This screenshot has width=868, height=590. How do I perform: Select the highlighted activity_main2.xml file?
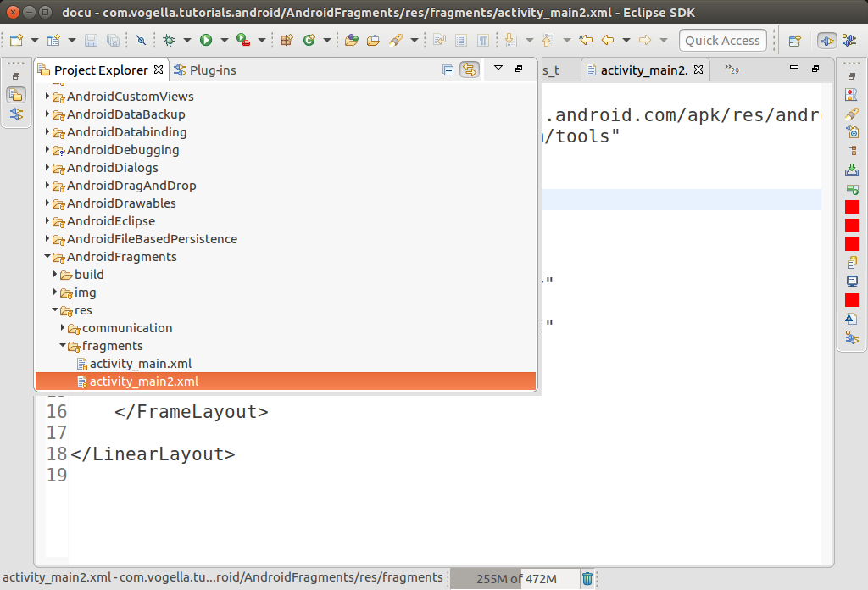tap(286, 381)
